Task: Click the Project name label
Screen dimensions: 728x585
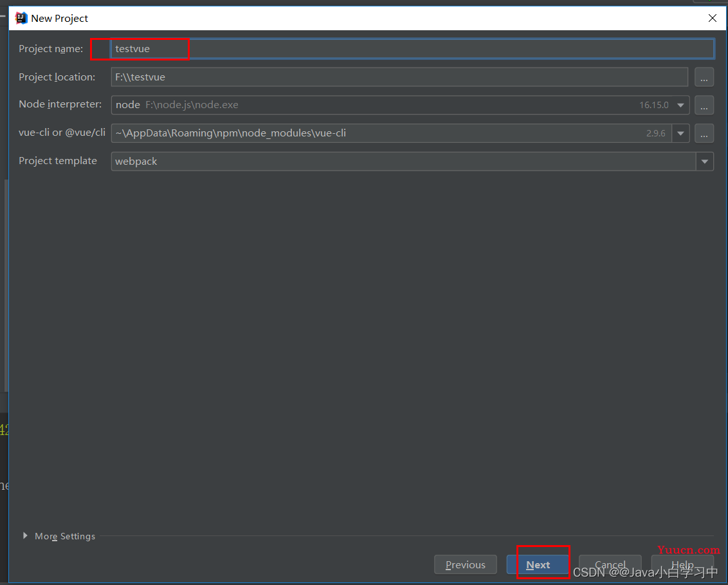Action: (x=51, y=49)
